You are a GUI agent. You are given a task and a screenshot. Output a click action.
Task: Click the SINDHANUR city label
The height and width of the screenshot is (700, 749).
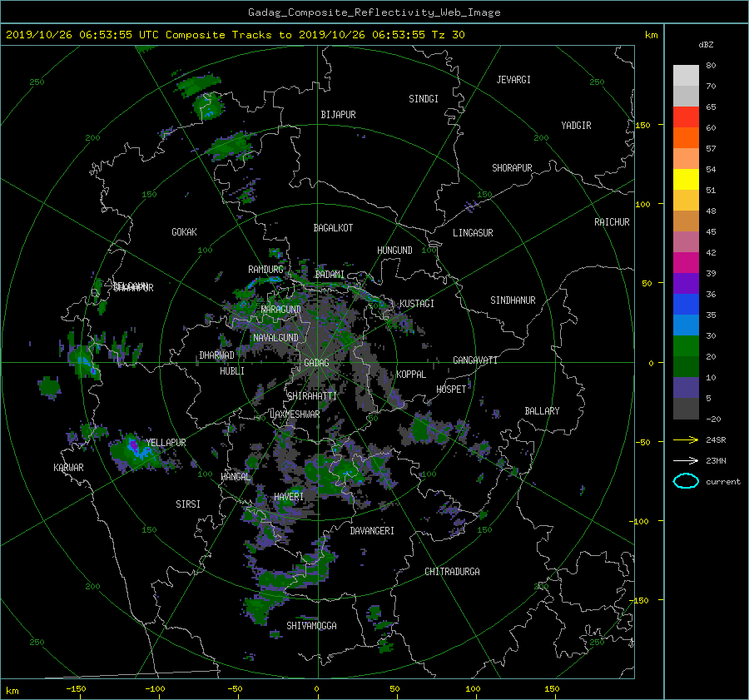513,300
